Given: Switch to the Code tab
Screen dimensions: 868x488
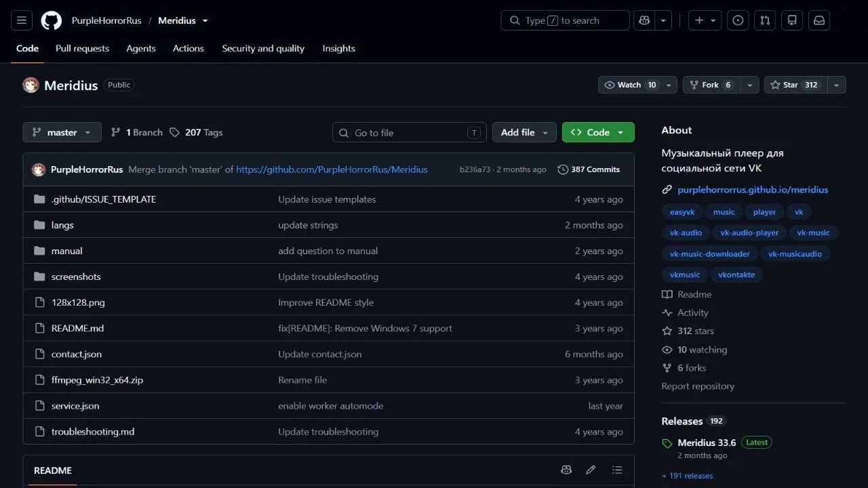Looking at the screenshot, I should tap(27, 48).
